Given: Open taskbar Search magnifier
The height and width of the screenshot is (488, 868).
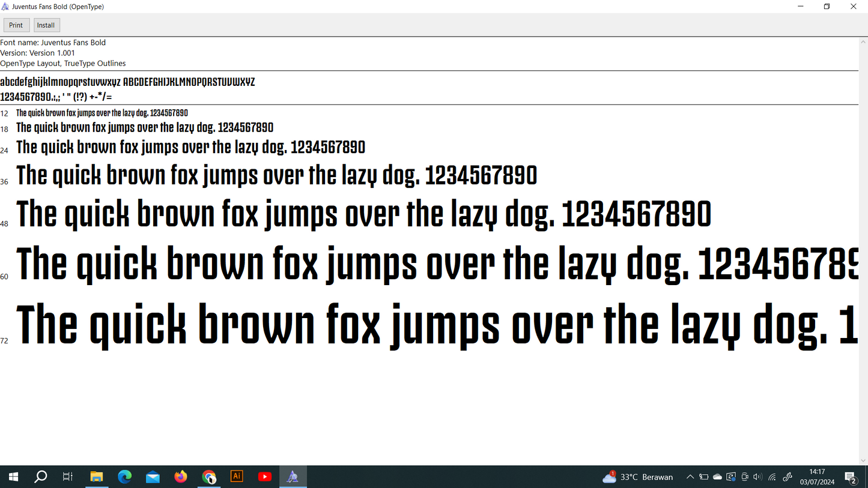Looking at the screenshot, I should point(41,477).
